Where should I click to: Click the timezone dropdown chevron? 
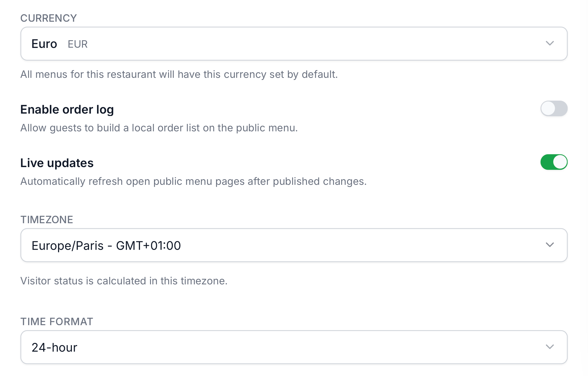pyautogui.click(x=550, y=245)
